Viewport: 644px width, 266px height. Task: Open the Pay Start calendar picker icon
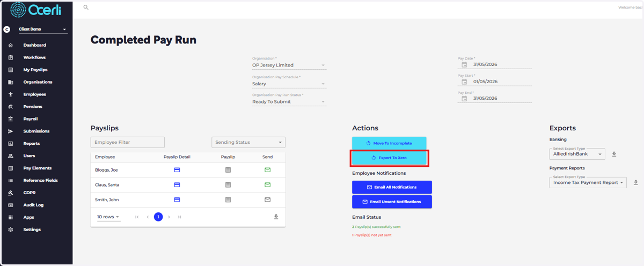click(x=465, y=82)
